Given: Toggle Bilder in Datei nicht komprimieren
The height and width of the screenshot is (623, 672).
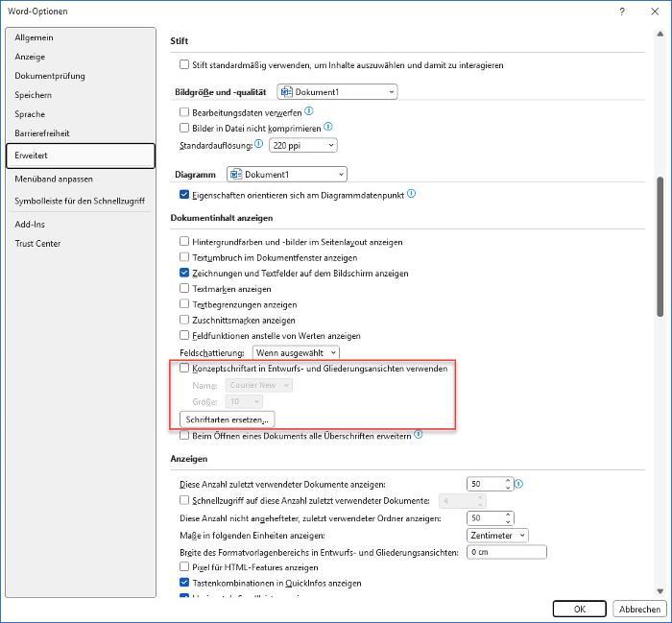Looking at the screenshot, I should (184, 128).
